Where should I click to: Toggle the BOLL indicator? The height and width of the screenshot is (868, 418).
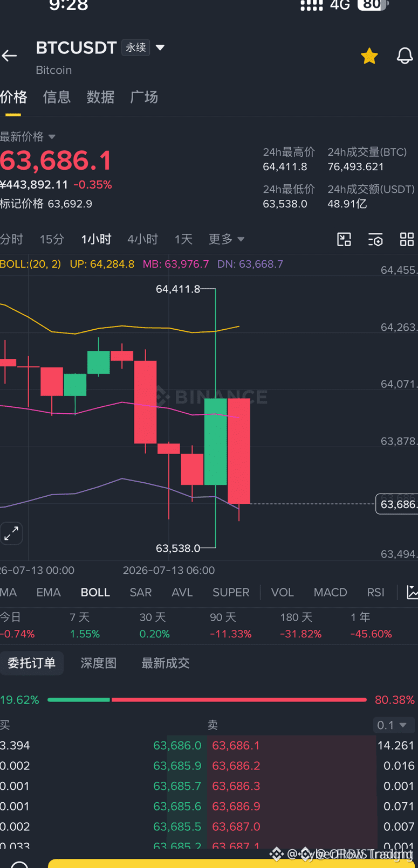click(x=95, y=592)
